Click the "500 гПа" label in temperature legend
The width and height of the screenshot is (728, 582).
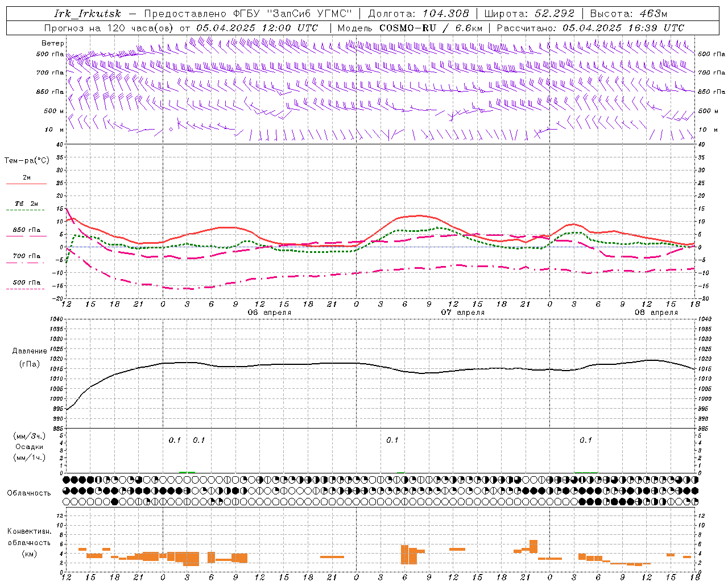point(27,282)
